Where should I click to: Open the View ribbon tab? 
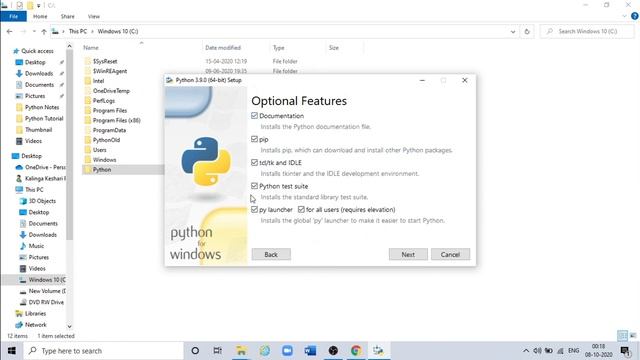93,16
